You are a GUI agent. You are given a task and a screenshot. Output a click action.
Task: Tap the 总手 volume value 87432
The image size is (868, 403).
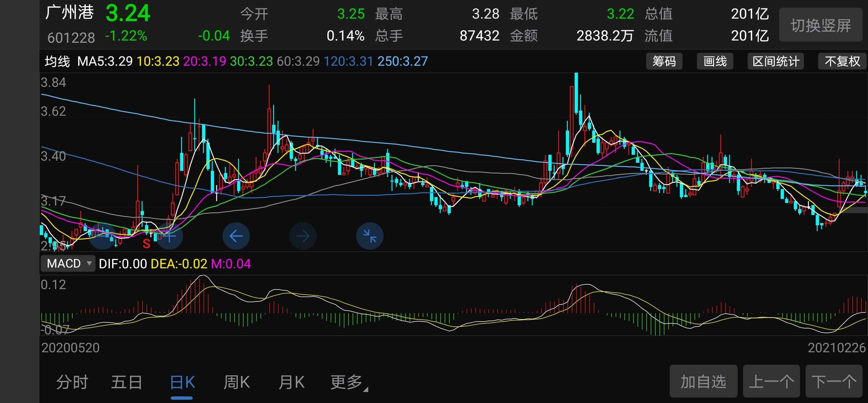pos(479,36)
